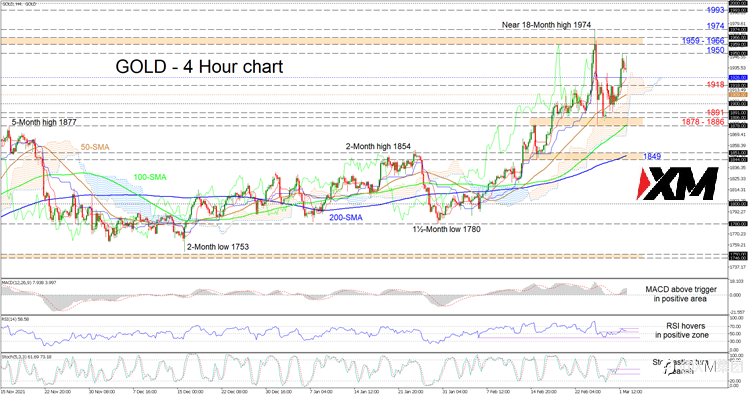This screenshot has height=396, width=752.
Task: Click the MACD(12,26,9) indicator header
Action: coord(28,283)
